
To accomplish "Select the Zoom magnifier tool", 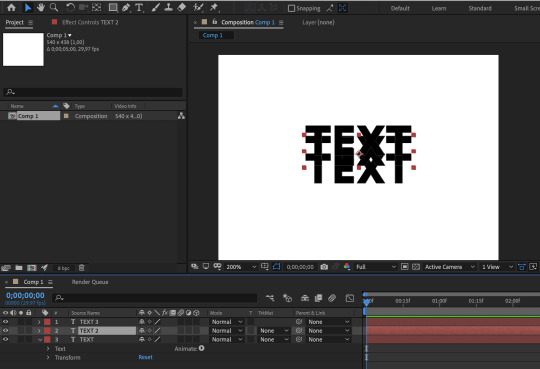I will click(54, 7).
